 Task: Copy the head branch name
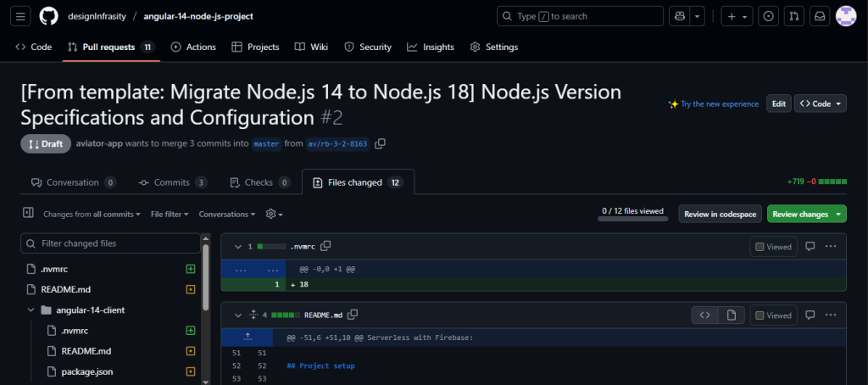click(x=381, y=144)
